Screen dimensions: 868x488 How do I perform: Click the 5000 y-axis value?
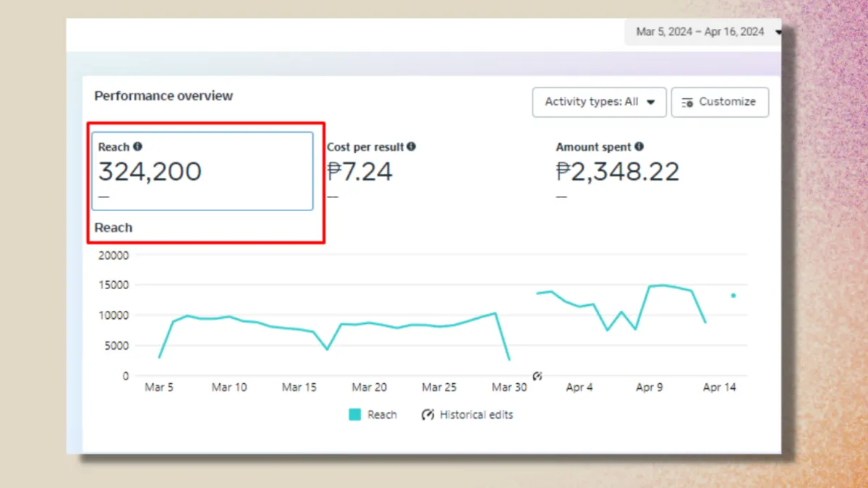click(116, 346)
